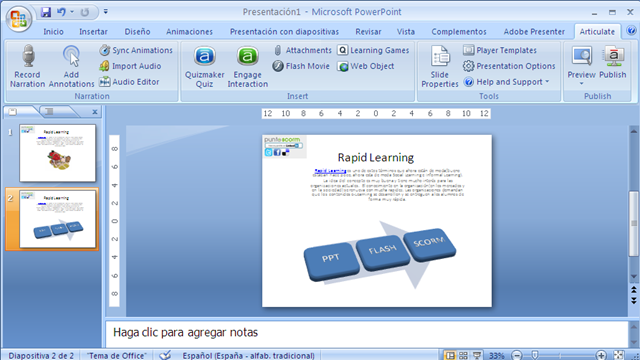Switch to Outline pane tab
The image size is (640, 360).
coord(49,111)
